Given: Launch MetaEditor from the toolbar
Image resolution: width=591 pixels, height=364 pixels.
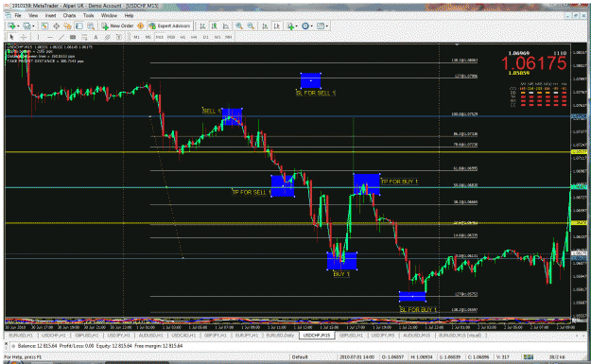Looking at the screenshot, I should (140, 26).
